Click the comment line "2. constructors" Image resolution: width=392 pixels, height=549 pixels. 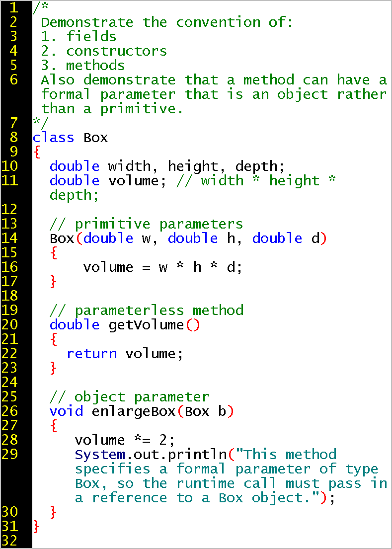[104, 51]
